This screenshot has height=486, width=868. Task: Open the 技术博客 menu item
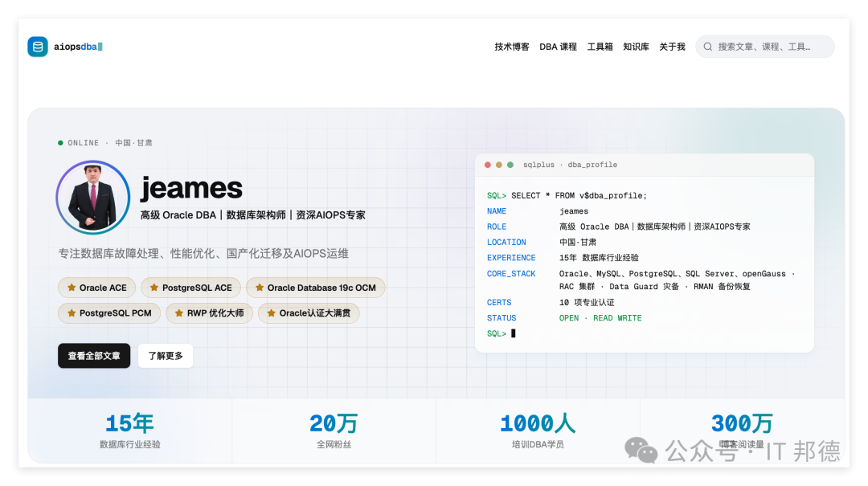(x=512, y=47)
